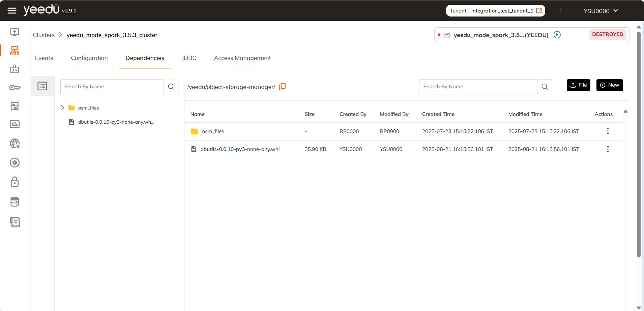The image size is (644, 311).
Task: Switch to the Configuration tab
Action: click(89, 58)
